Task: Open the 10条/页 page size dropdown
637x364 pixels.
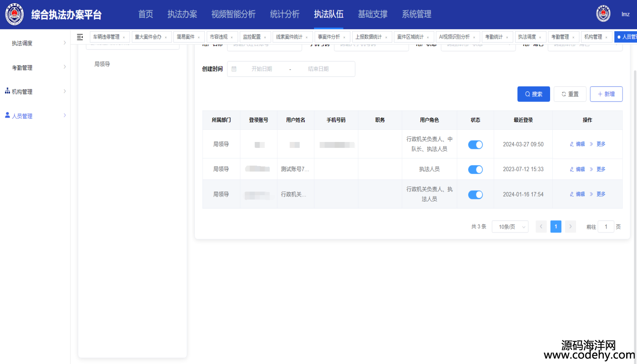Action: click(510, 227)
